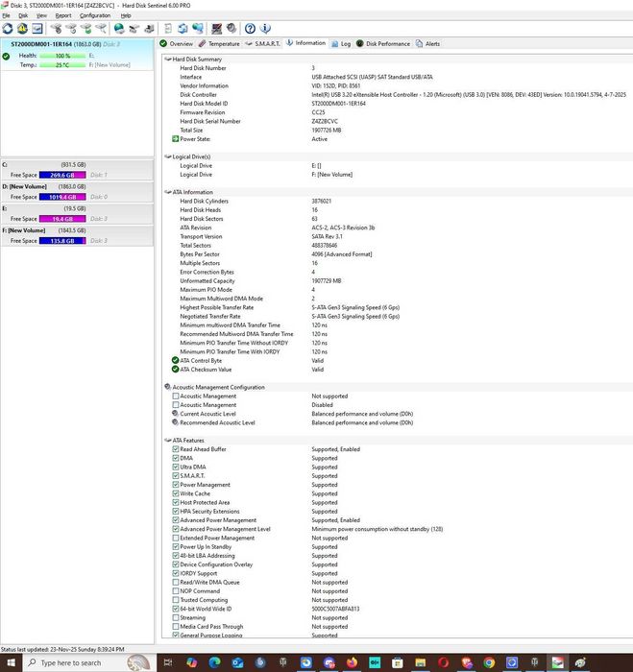
Task: Click the 64-bit World Wide ID value 5000C5007ABFA813
Action: point(335,609)
